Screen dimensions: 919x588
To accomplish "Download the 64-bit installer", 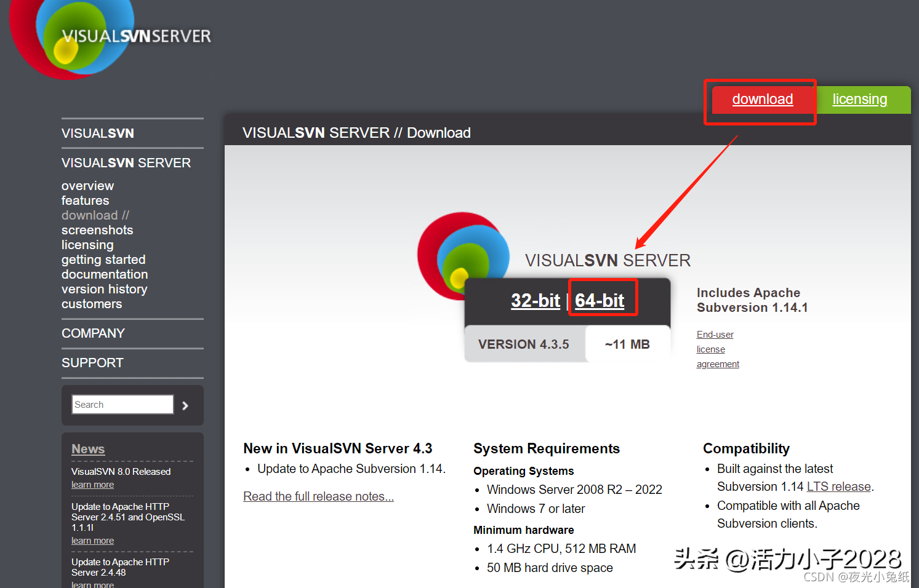I will click(600, 300).
